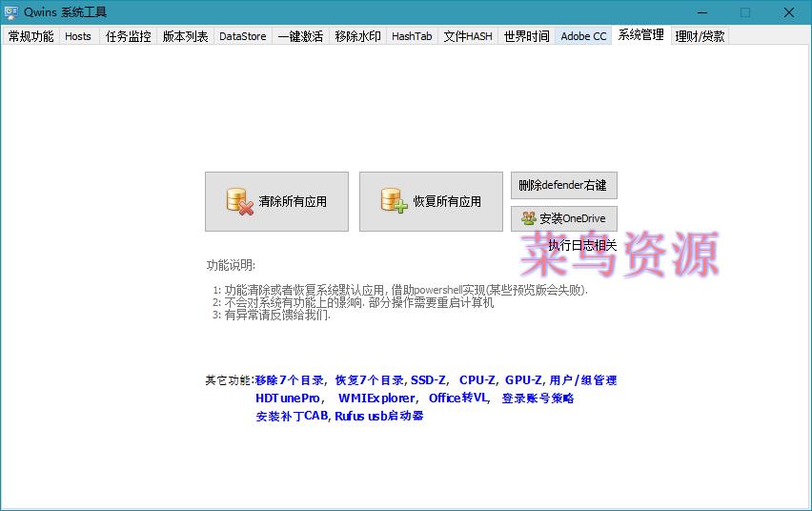Click description line 1 about powershell

[400, 290]
